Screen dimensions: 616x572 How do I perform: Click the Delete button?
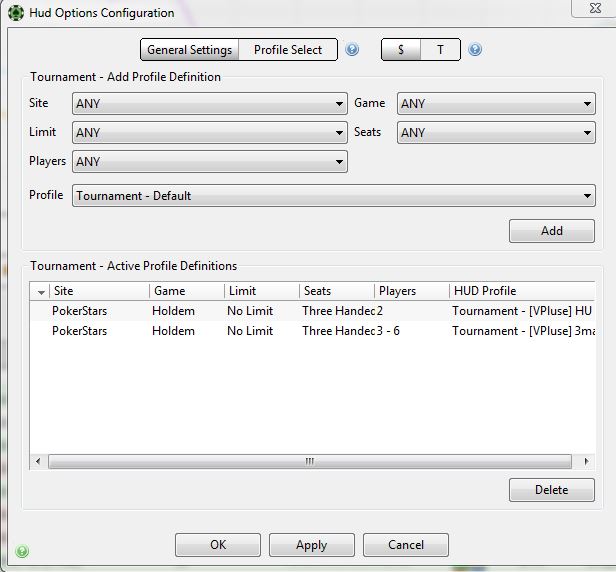pyautogui.click(x=552, y=490)
